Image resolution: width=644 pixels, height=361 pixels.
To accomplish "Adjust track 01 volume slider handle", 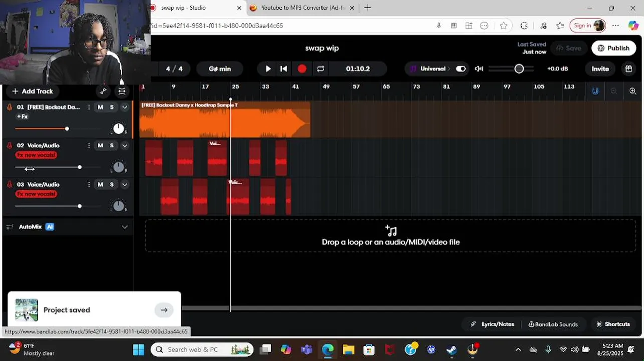I will point(67,129).
